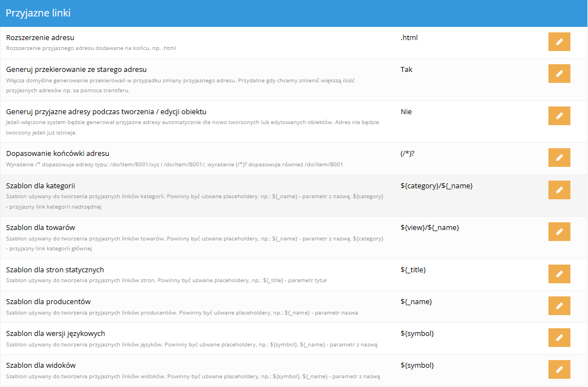588x387 pixels.
Task: Click the "Szablon dla towarów" label
Action: coord(41,227)
